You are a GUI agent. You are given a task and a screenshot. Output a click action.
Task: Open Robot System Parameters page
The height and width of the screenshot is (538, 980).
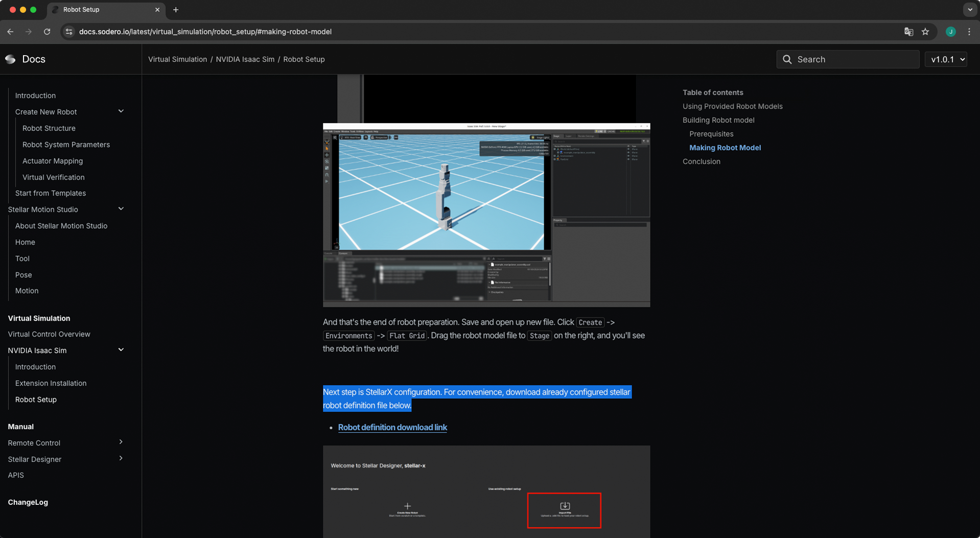[66, 145]
